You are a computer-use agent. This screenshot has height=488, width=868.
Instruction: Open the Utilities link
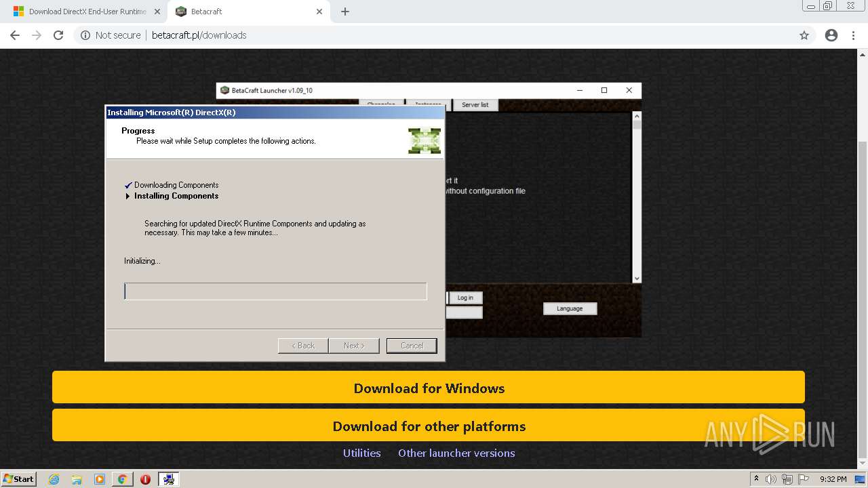point(361,453)
